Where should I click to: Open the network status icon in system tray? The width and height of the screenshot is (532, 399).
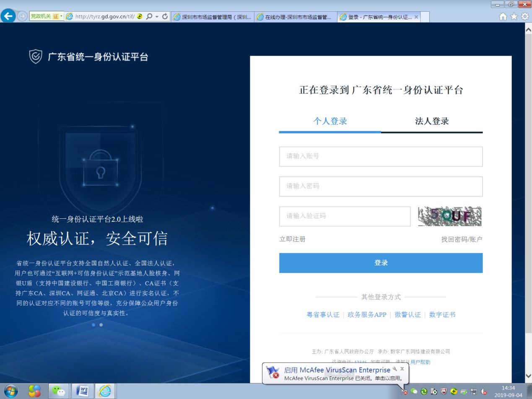[473, 391]
